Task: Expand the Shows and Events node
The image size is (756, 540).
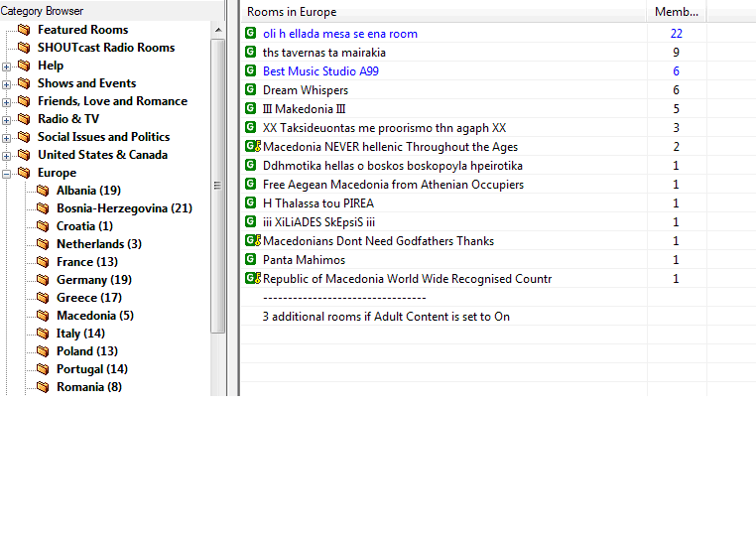Action: click(x=6, y=84)
